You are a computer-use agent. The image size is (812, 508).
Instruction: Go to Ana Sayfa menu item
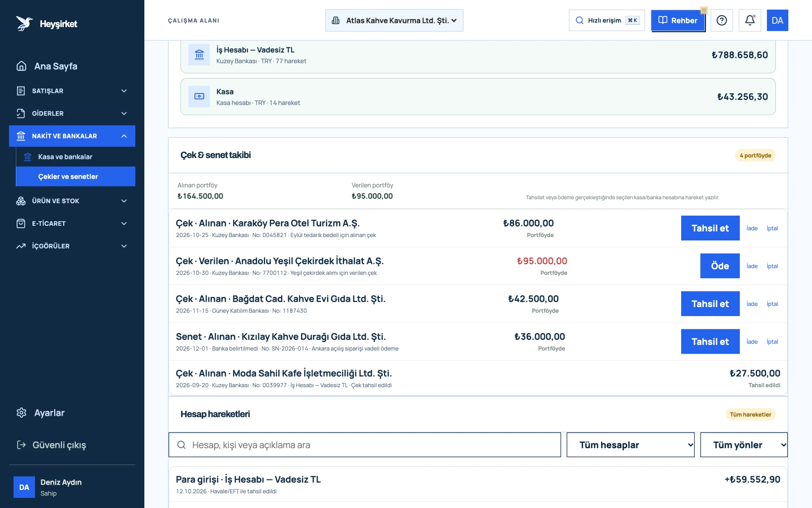click(x=72, y=66)
